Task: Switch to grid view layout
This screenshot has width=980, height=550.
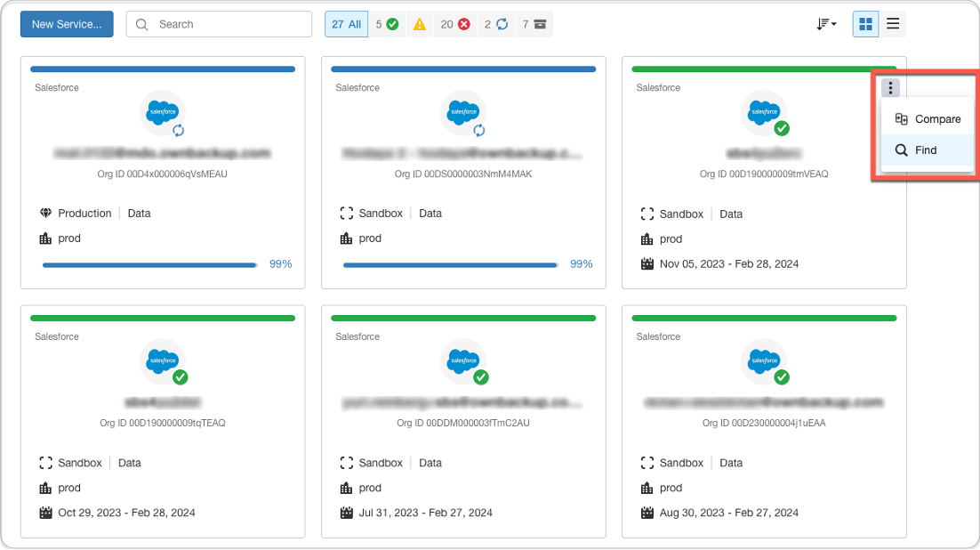Action: (x=865, y=24)
